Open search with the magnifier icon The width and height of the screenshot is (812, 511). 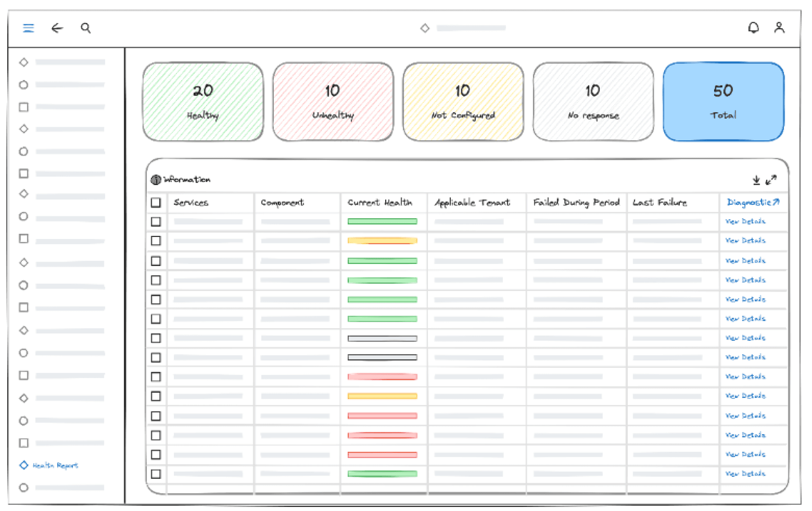[x=86, y=28]
